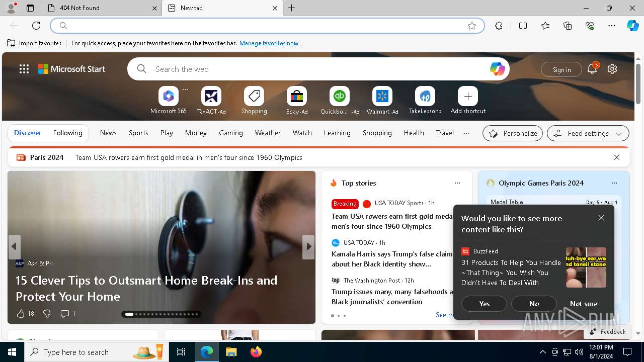Expand more feed categories ellipsis
This screenshot has width=644, height=362.
click(466, 133)
